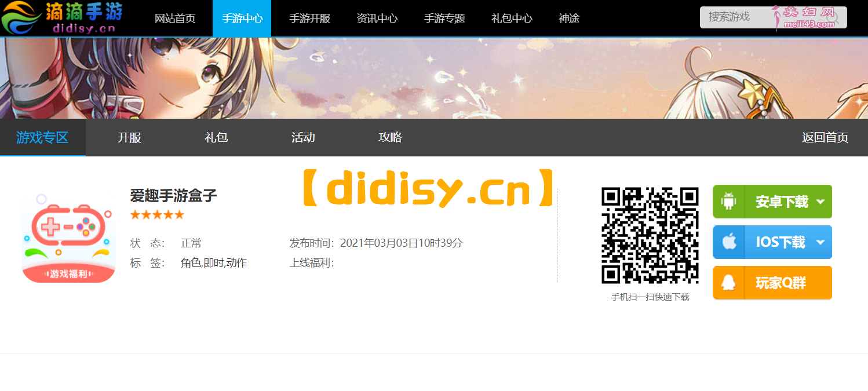This screenshot has height=391, width=868.
Task: Select the 手游中心 navigation tab
Action: click(242, 19)
